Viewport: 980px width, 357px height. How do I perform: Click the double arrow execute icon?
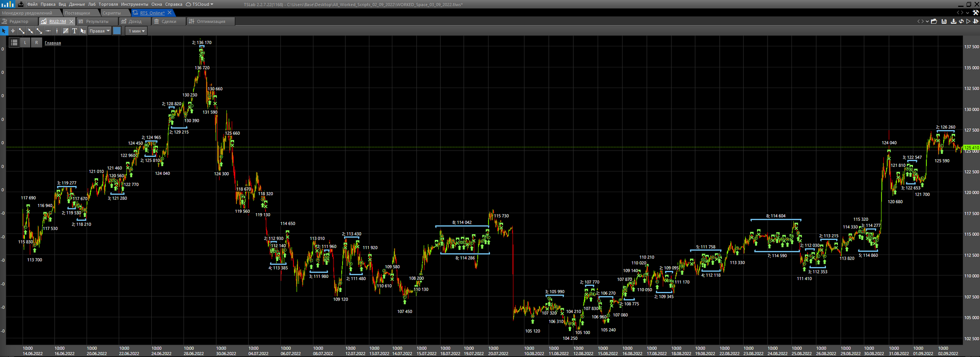976,22
